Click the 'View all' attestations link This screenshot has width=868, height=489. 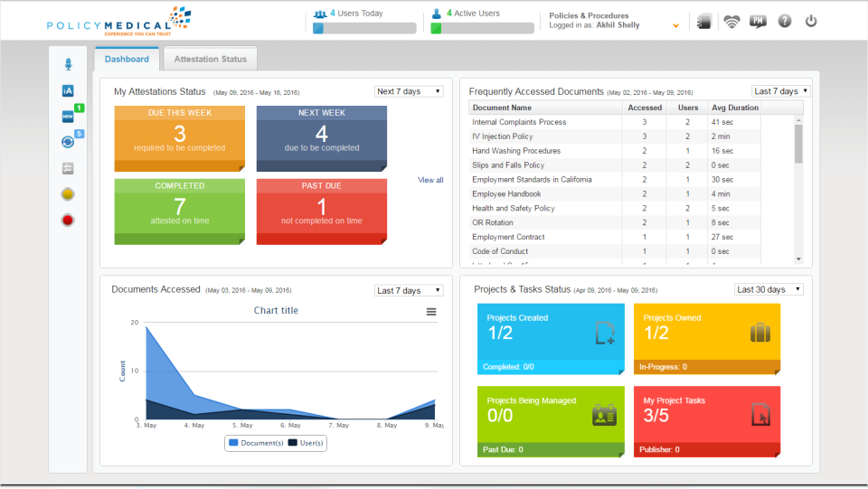pos(430,180)
